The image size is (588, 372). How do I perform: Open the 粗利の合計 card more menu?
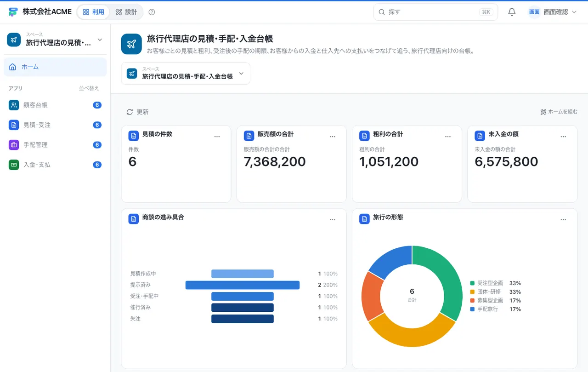pyautogui.click(x=448, y=137)
